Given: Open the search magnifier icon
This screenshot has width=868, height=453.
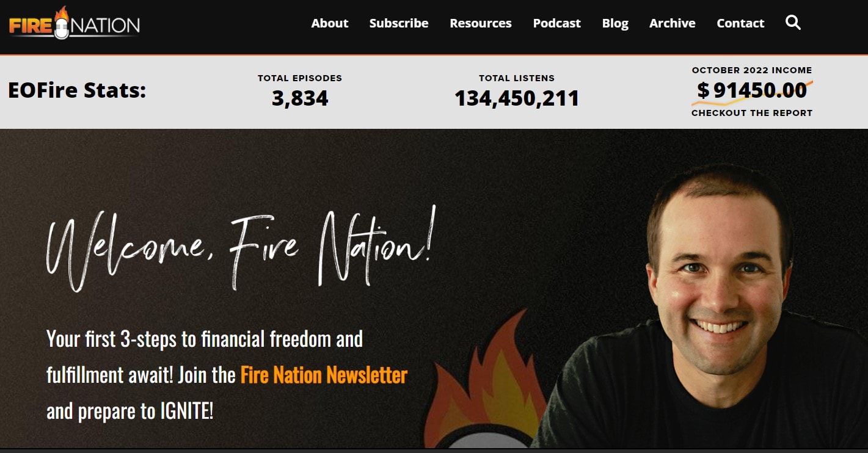Looking at the screenshot, I should point(793,23).
